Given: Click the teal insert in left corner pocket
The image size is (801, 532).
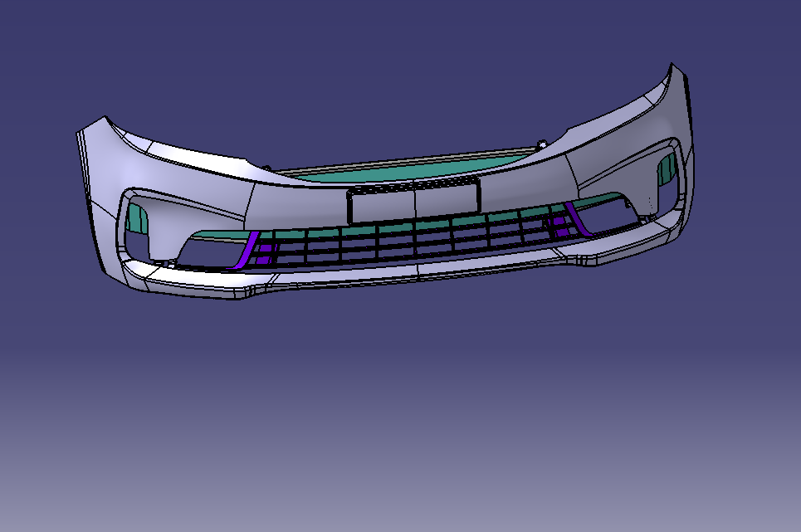Looking at the screenshot, I should [x=136, y=217].
